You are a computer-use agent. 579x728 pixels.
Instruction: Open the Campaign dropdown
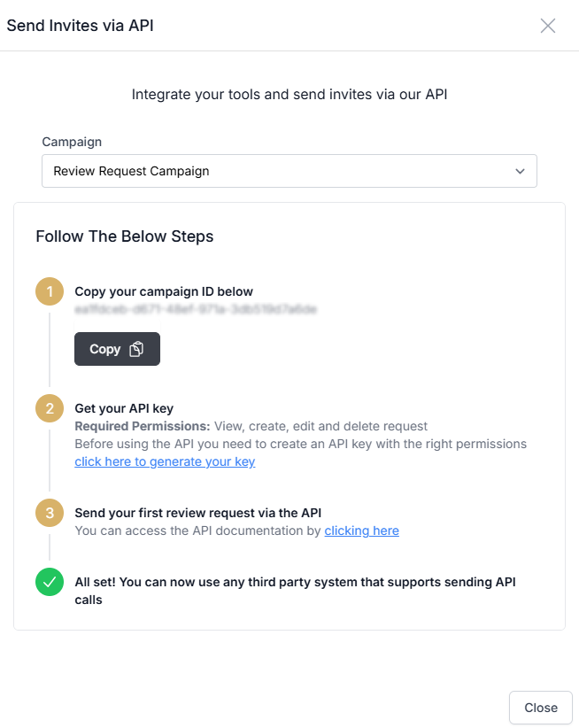click(x=289, y=171)
